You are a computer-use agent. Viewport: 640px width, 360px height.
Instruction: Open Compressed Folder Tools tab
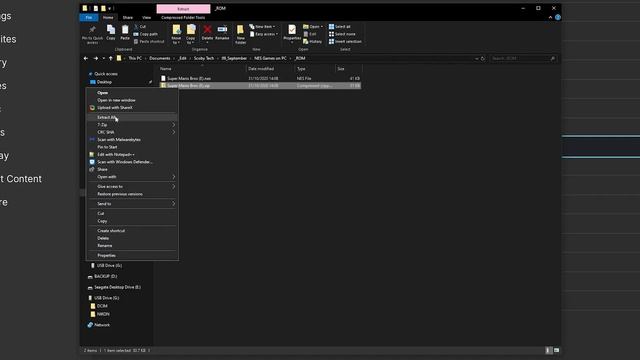[183, 18]
